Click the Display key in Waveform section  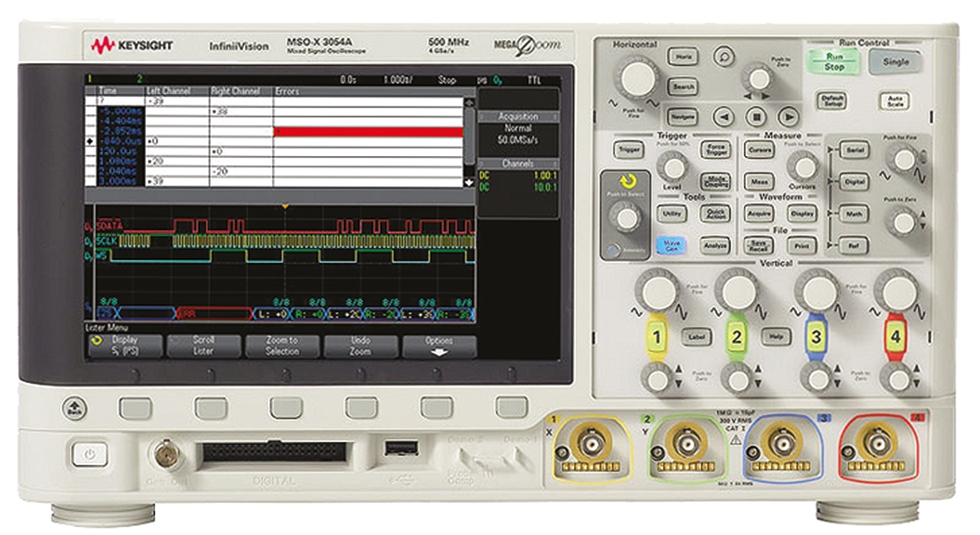point(802,212)
